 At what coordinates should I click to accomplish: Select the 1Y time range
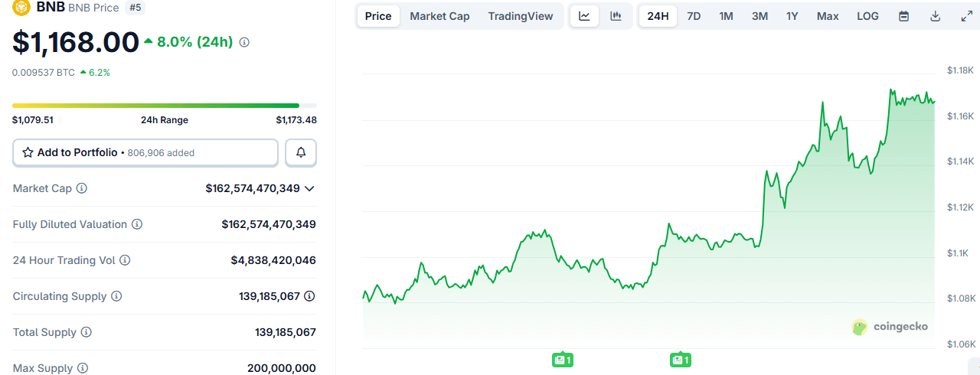click(x=792, y=16)
